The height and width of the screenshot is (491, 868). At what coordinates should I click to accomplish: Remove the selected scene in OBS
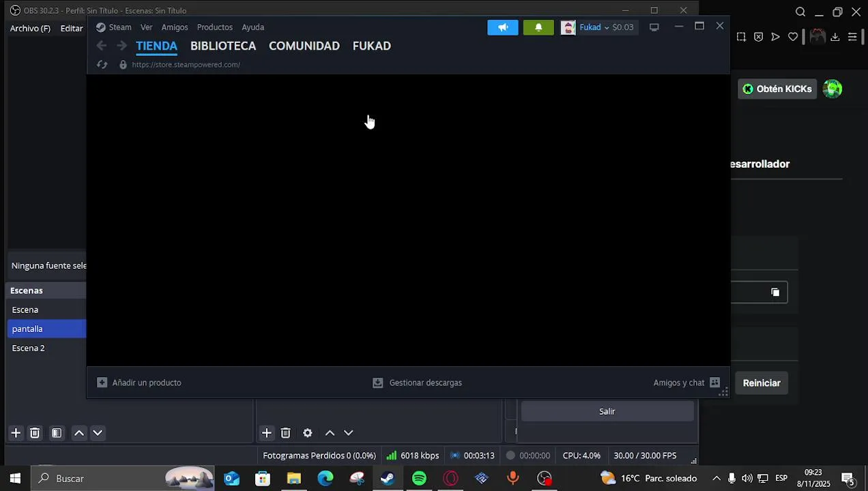point(35,433)
